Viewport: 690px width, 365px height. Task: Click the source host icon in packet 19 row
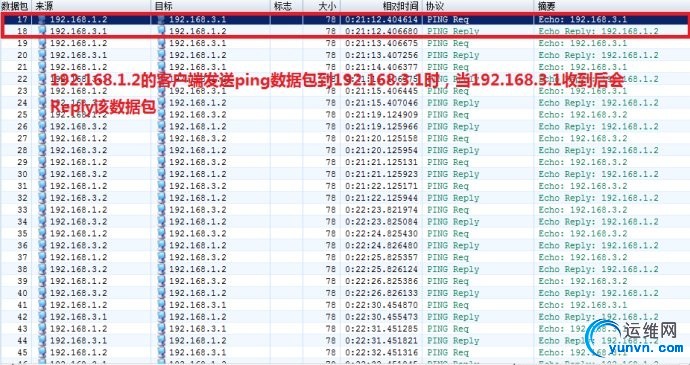42,43
